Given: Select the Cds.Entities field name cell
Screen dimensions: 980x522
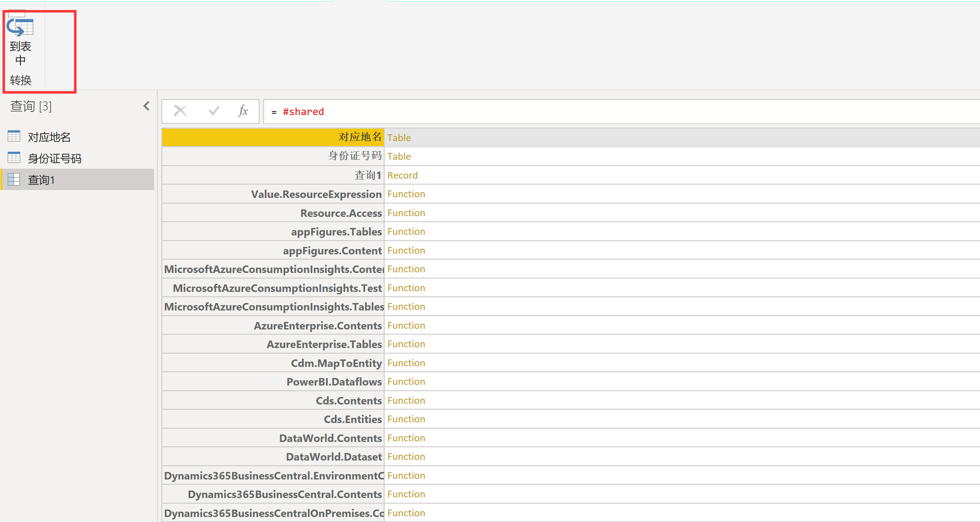Looking at the screenshot, I should [273, 419].
